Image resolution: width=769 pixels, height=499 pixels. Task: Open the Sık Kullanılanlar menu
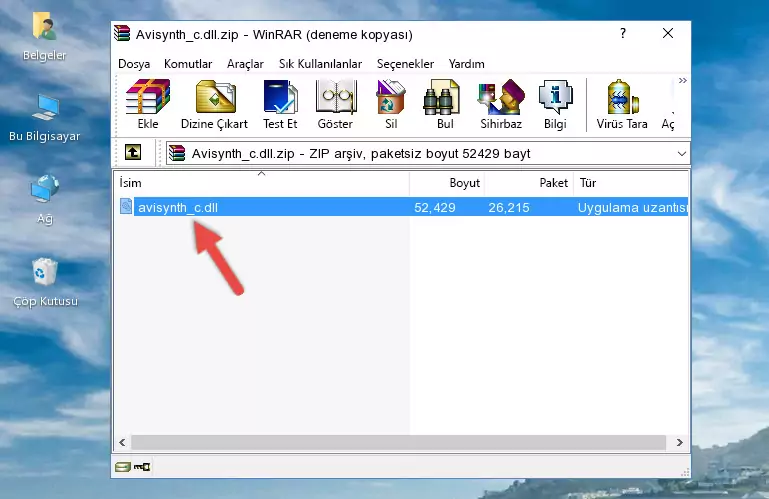click(320, 64)
